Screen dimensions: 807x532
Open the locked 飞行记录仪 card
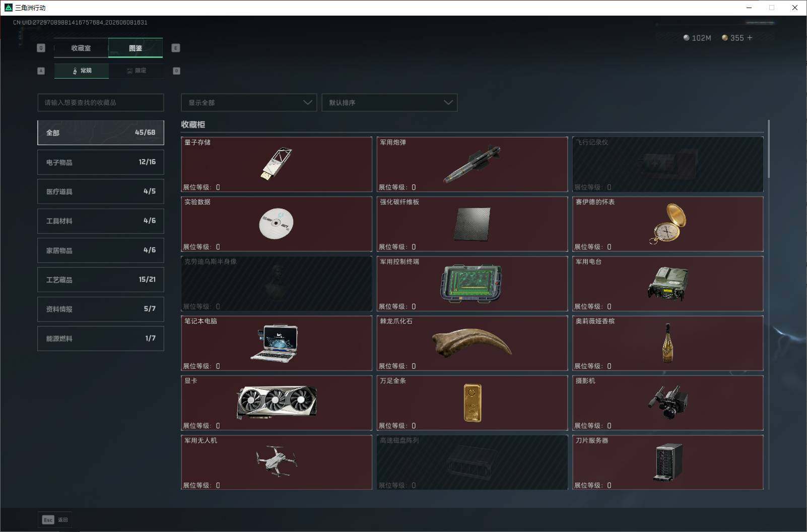click(668, 164)
